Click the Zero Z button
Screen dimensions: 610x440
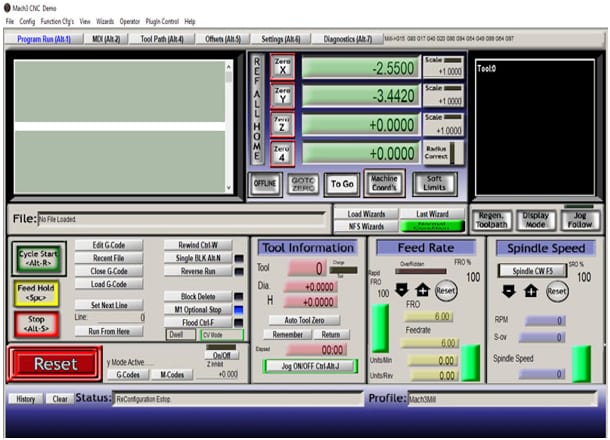pyautogui.click(x=282, y=124)
